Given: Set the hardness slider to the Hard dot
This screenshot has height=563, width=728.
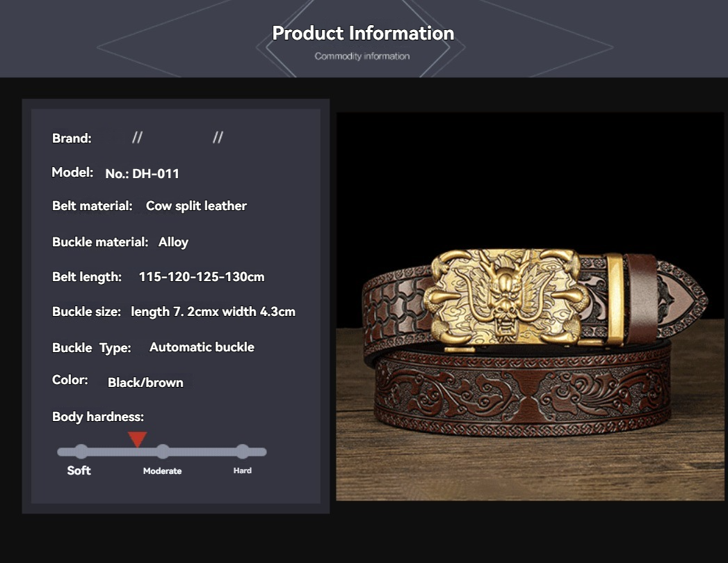Looking at the screenshot, I should tap(242, 452).
